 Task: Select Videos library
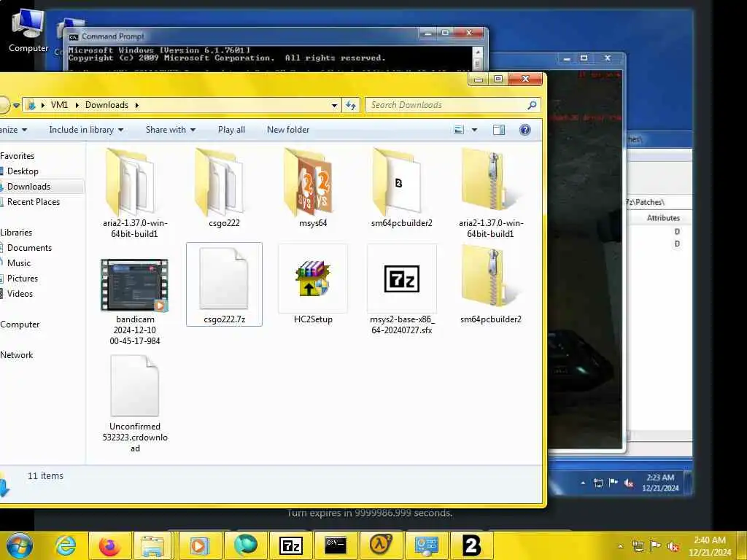pyautogui.click(x=20, y=293)
